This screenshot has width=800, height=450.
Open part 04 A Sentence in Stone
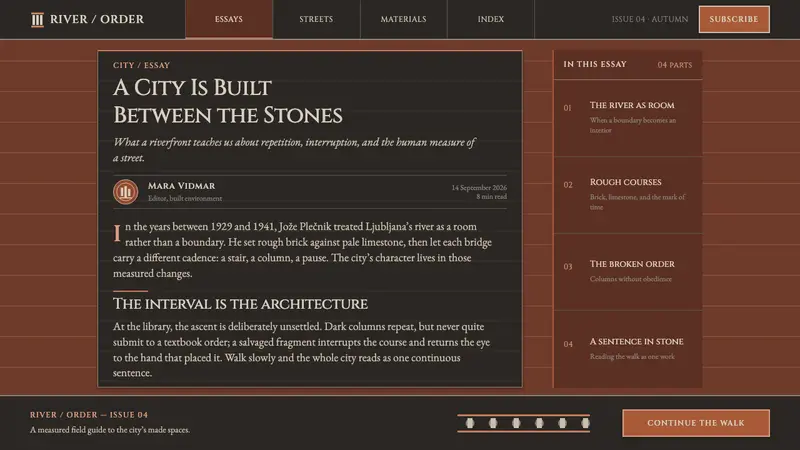click(x=628, y=349)
